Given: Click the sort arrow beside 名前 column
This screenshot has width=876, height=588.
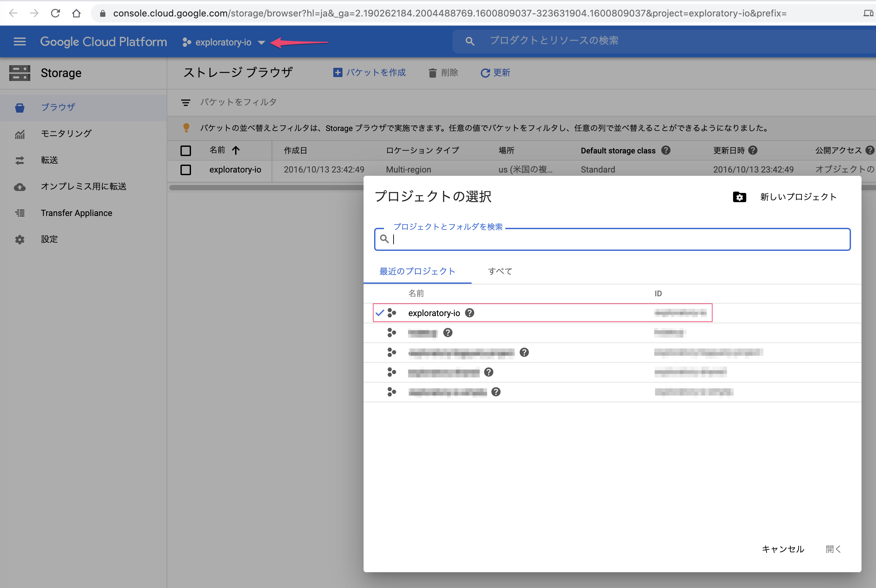Looking at the screenshot, I should (235, 150).
